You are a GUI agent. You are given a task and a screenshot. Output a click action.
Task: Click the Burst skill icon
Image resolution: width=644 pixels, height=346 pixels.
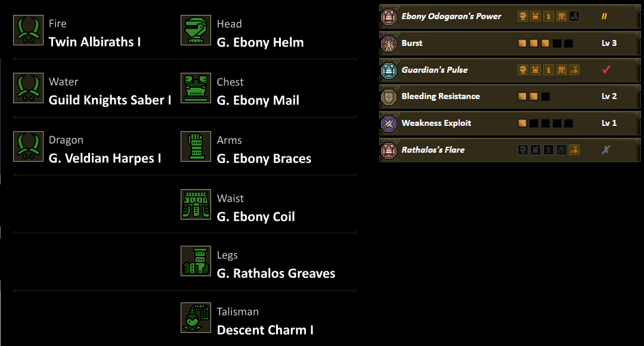(x=389, y=44)
